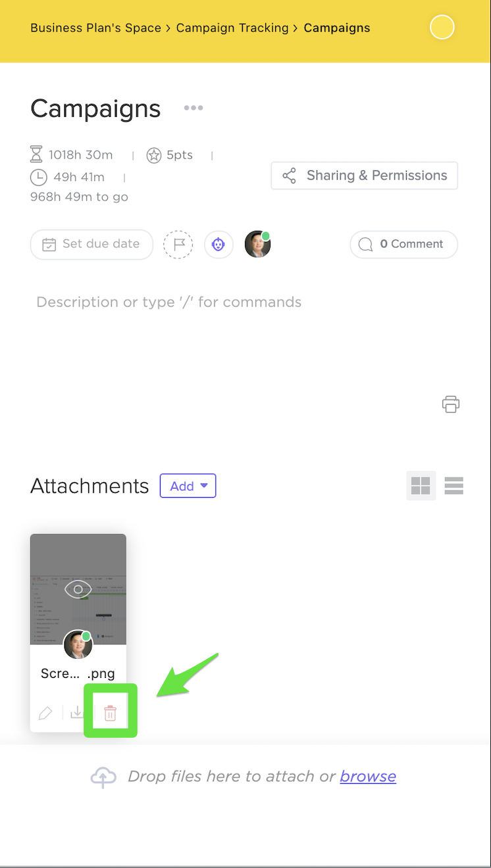Switch attachments to grid view
Viewport: 491px width, 868px height.
(x=421, y=485)
